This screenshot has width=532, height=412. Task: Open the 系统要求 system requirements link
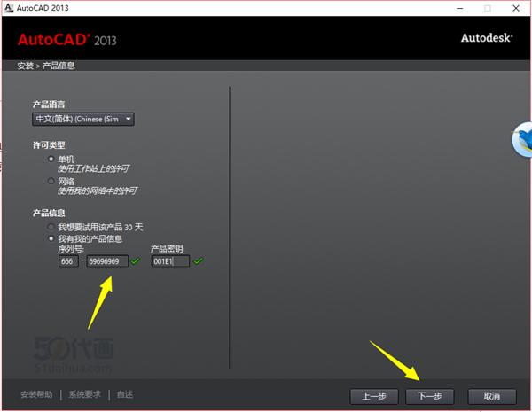click(x=85, y=394)
